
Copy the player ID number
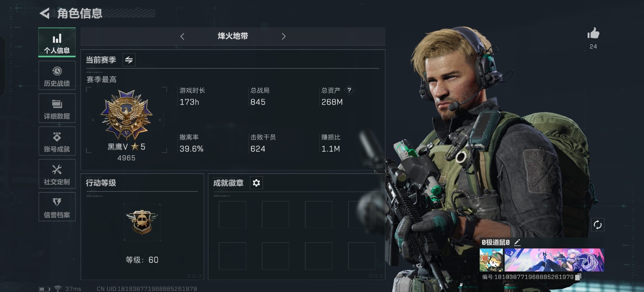click(578, 277)
